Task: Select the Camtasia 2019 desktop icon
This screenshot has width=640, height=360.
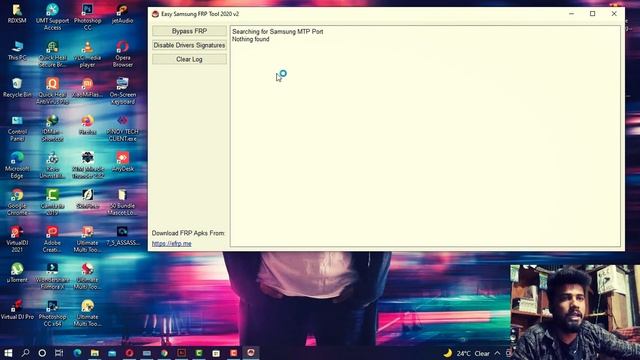Action: coord(52,202)
